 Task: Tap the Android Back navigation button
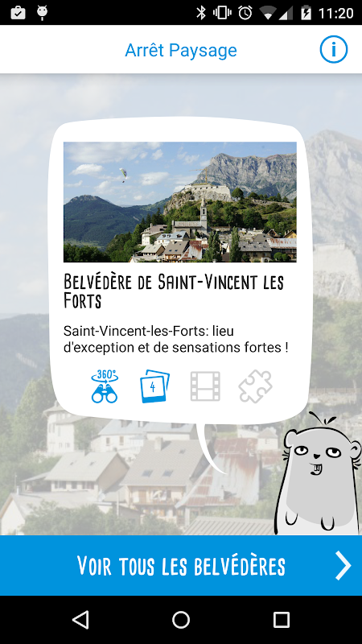click(80, 619)
